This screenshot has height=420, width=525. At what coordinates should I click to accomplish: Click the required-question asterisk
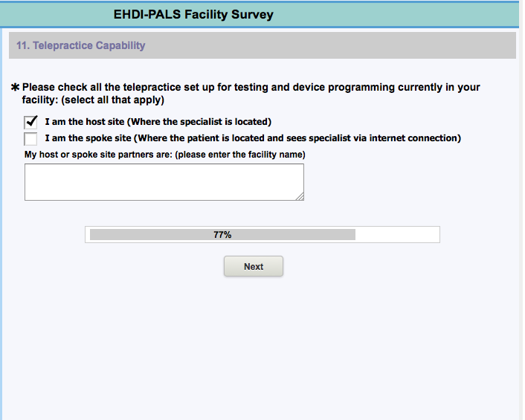coord(16,88)
